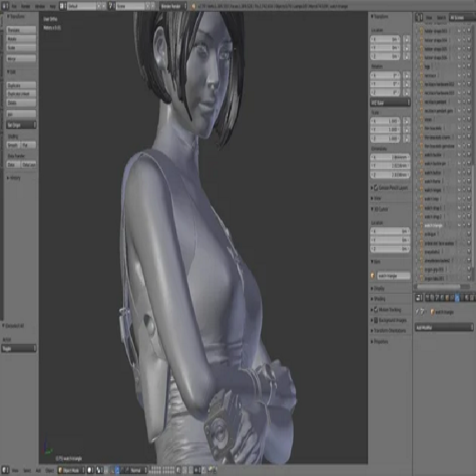Toggle renderability of watch hinges row

click(x=469, y=190)
